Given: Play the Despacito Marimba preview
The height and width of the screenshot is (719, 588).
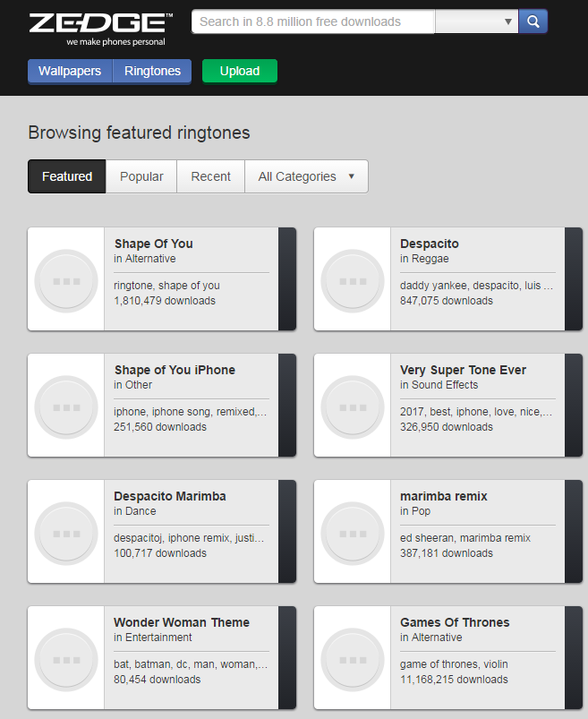Looking at the screenshot, I should tap(66, 534).
